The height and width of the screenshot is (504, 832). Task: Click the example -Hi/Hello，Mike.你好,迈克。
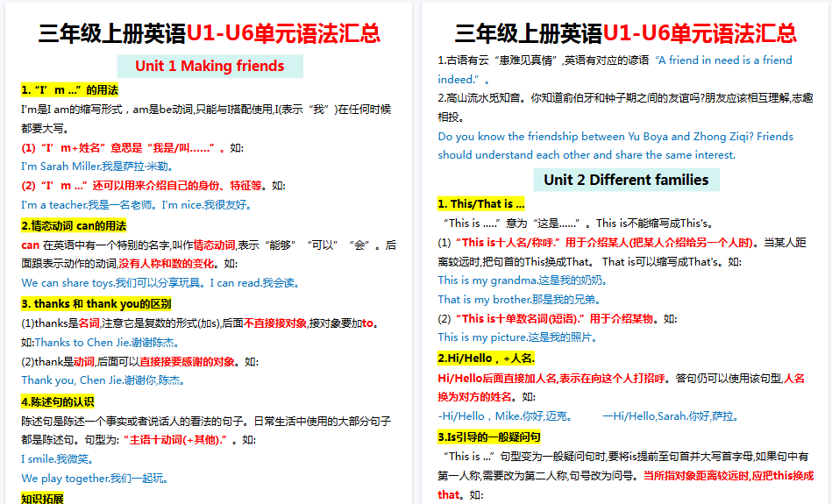coord(505,416)
